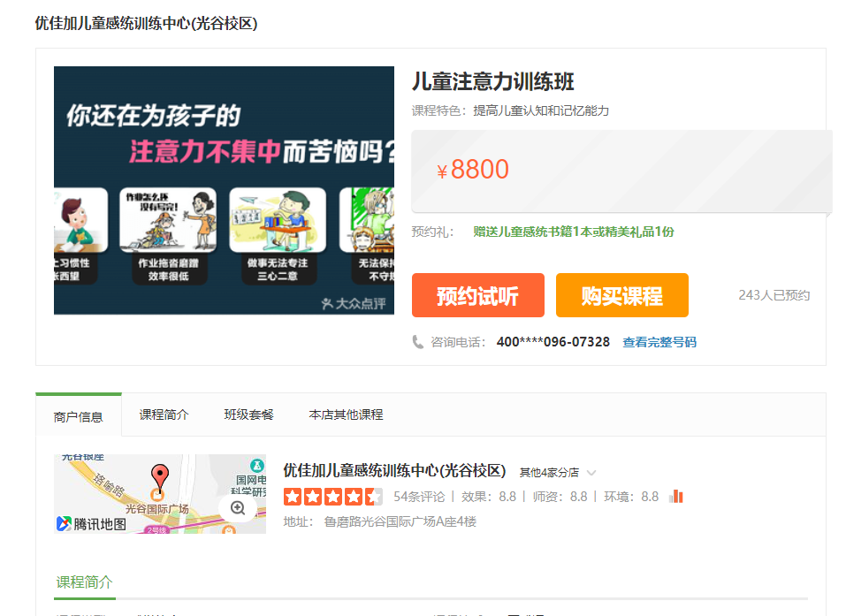Click the phone icon beside 咨询电话
846x616 pixels.
point(418,342)
